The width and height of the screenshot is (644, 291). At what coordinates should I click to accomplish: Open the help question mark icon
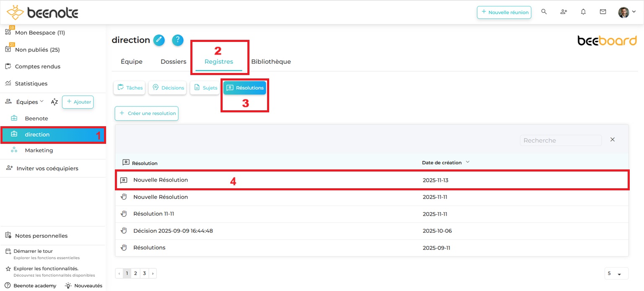(x=178, y=40)
